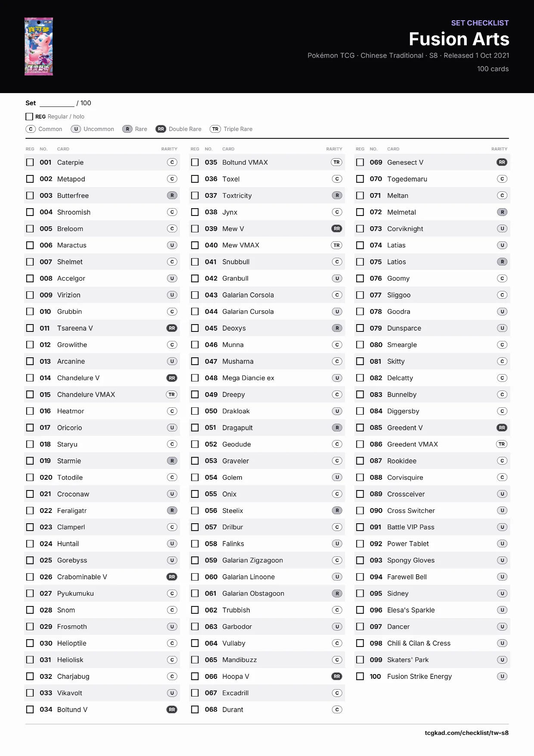This screenshot has width=534, height=756.
Task: Click the Rare rarity legend icon
Action: (127, 129)
